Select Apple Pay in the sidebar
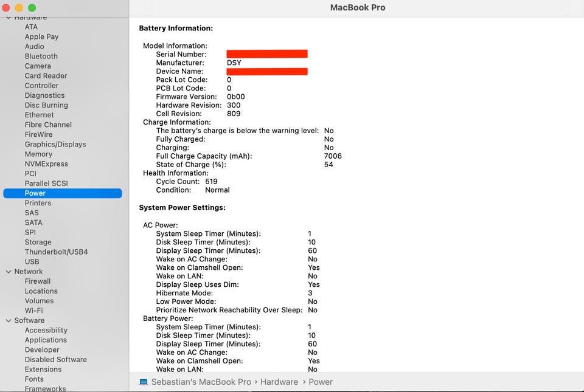 point(42,36)
